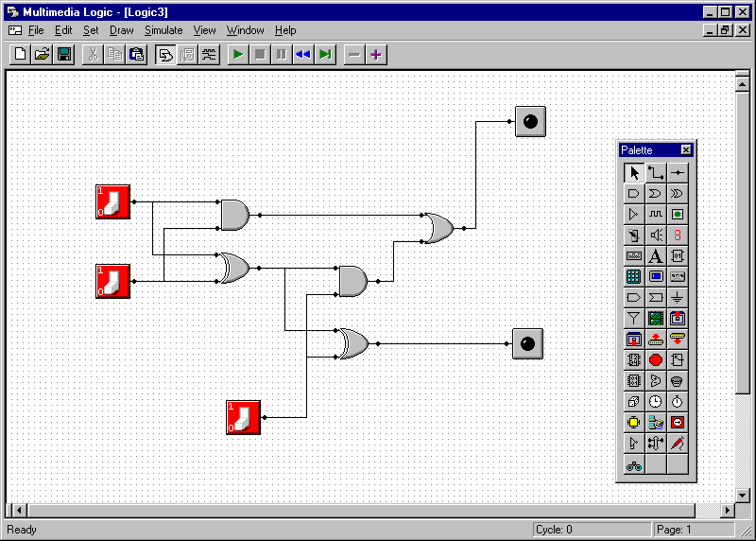
Task: Expand the View menu
Action: point(204,30)
